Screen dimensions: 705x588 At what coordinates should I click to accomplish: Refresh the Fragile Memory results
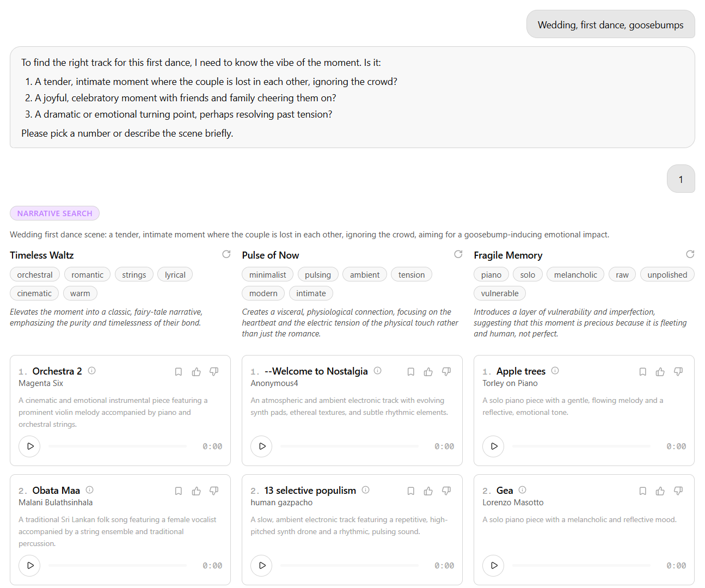(x=690, y=254)
